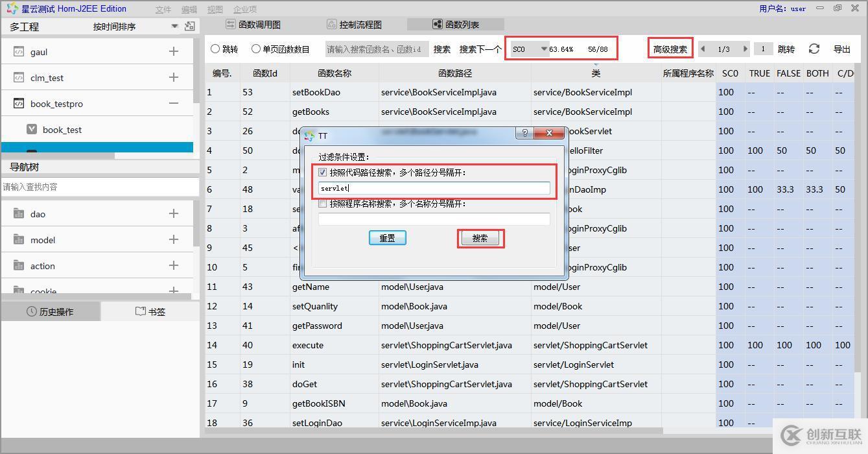Enable 按照程序名称搜索 checkbox
868x454 pixels.
pos(322,204)
